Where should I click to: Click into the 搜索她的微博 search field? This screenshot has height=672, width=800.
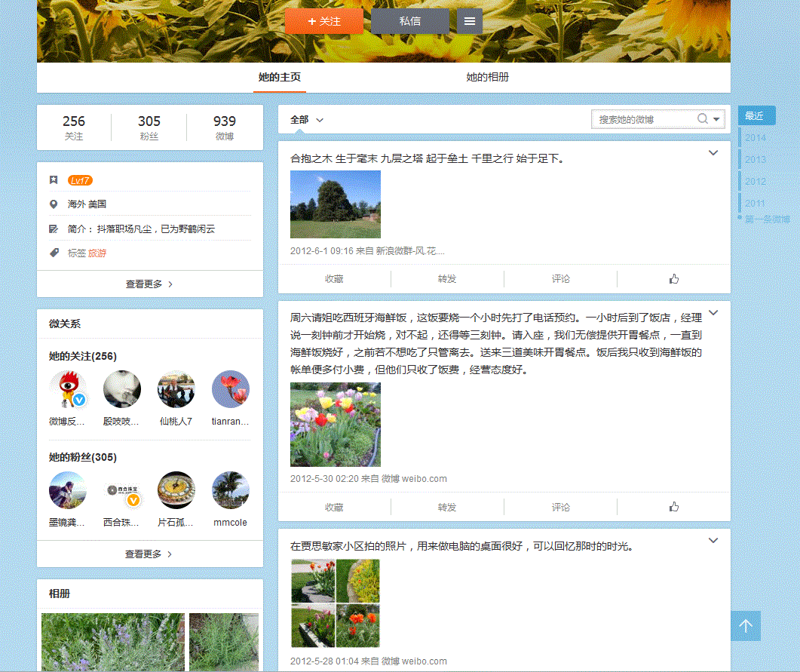click(645, 119)
